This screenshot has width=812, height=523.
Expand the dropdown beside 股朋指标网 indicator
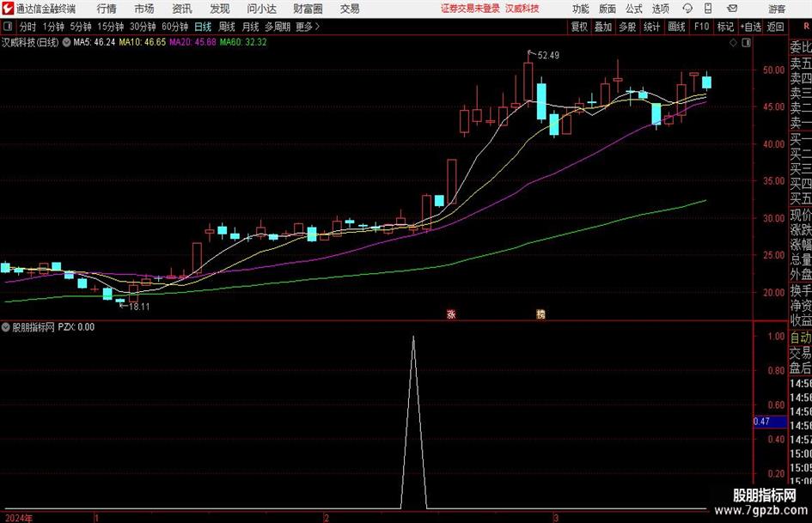pos(6,326)
